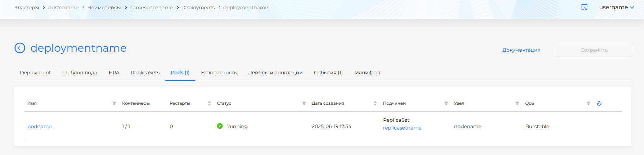Navigate to Deployments in the breadcrumb

(x=198, y=7)
